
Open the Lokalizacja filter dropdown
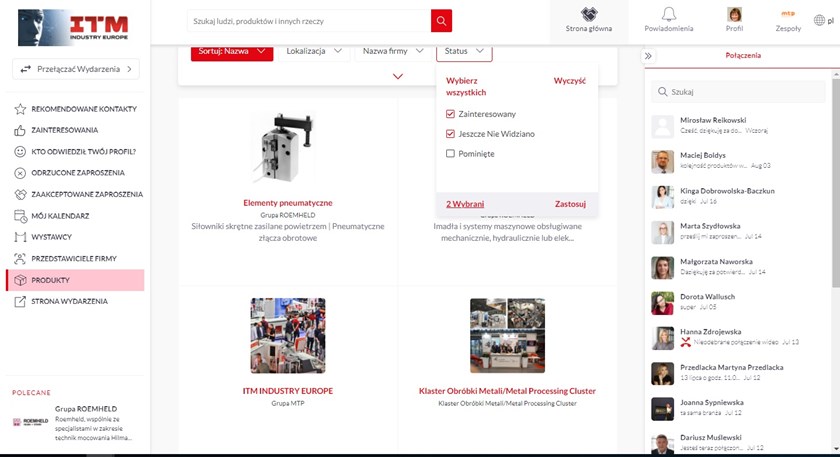313,51
